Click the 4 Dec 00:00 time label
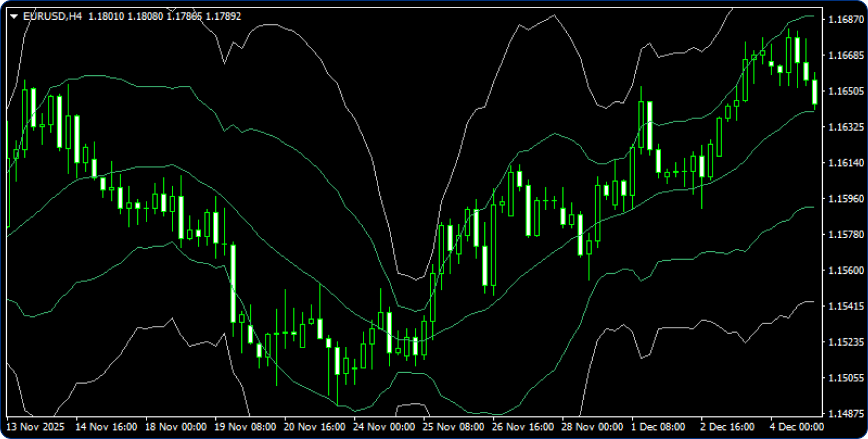The width and height of the screenshot is (868, 439). [796, 427]
